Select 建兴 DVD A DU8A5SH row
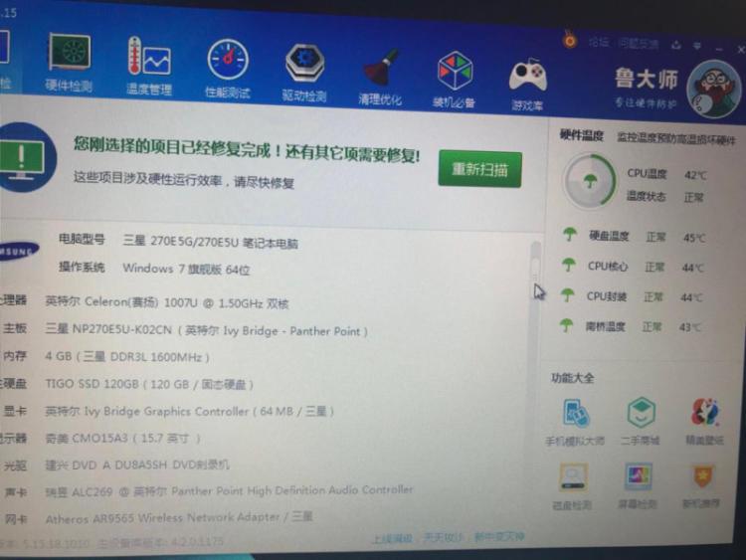 (x=115, y=465)
